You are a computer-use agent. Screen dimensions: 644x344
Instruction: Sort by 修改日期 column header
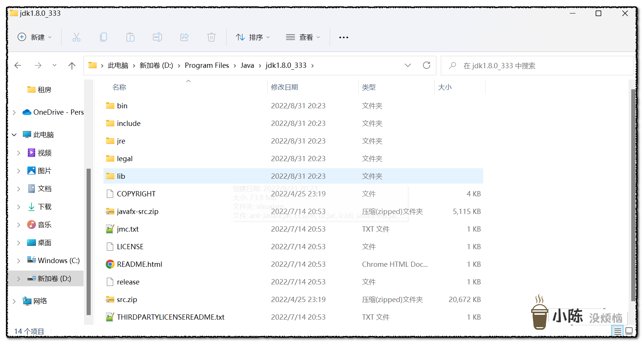[x=285, y=87]
